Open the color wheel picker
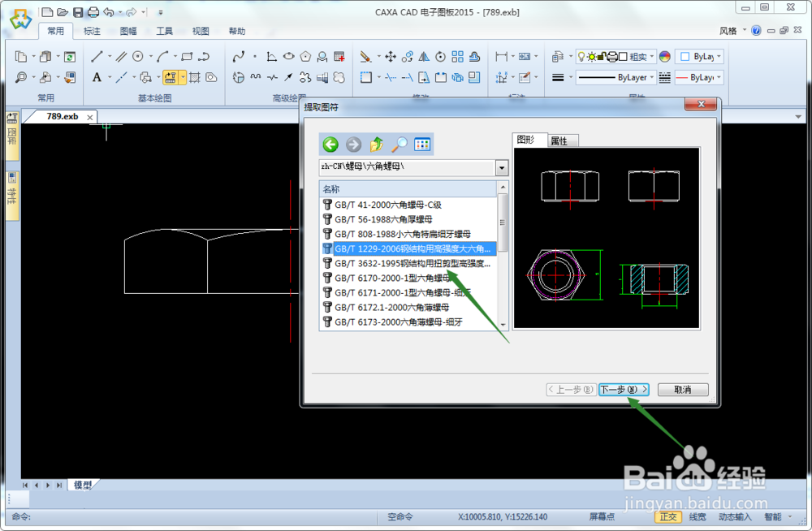Viewport: 812px width, 531px height. pos(665,57)
